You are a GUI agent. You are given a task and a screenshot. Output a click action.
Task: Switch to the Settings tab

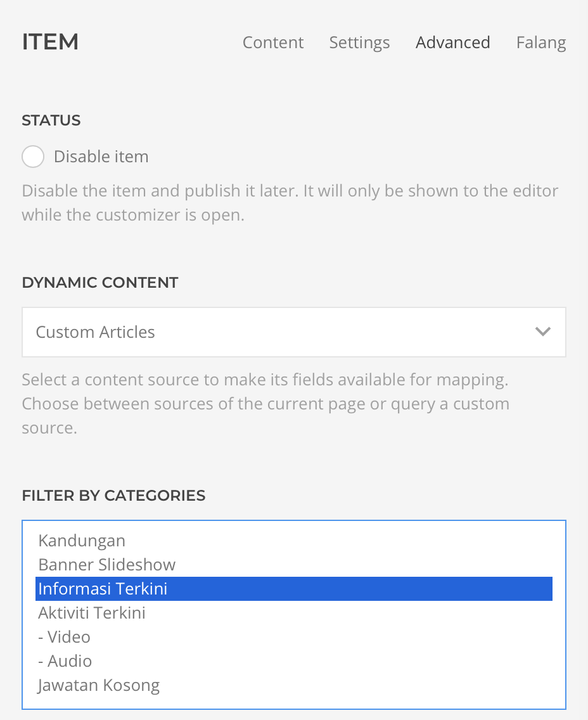359,42
